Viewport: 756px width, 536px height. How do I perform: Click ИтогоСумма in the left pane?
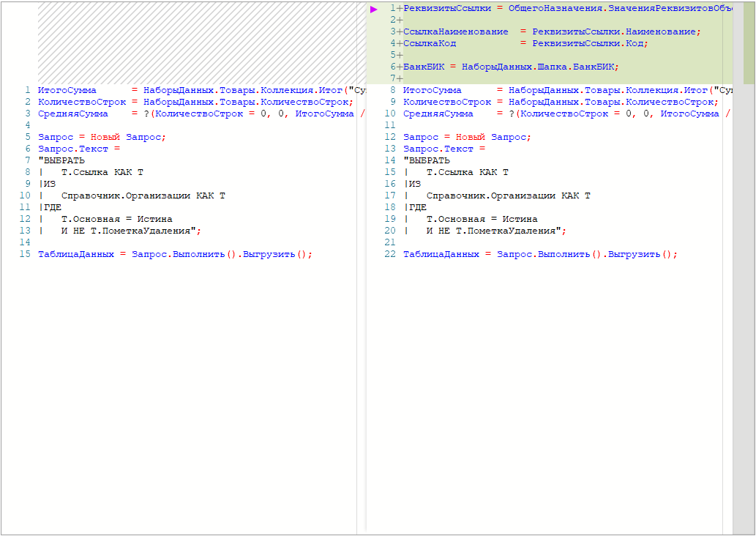pyautogui.click(x=67, y=90)
